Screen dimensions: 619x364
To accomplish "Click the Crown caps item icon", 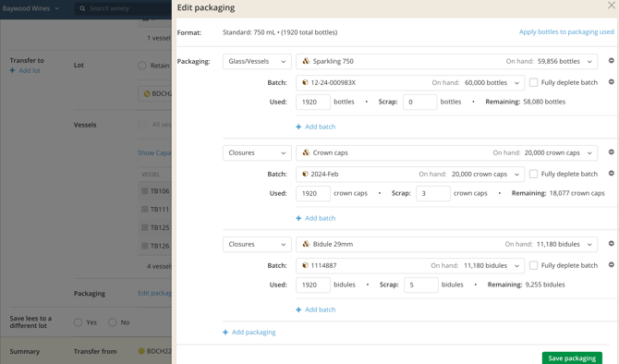I will [x=306, y=152].
